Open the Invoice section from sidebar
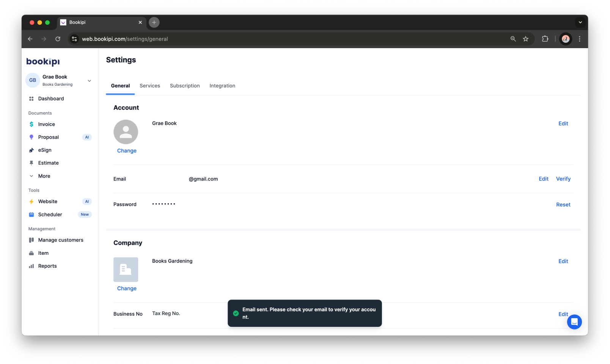The height and width of the screenshot is (364, 610). [46, 124]
